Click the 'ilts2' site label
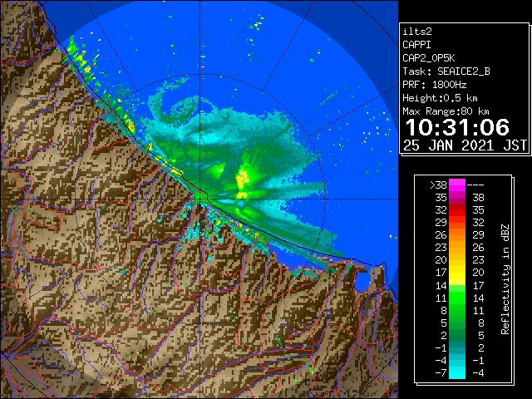The height and width of the screenshot is (399, 532). click(417, 32)
